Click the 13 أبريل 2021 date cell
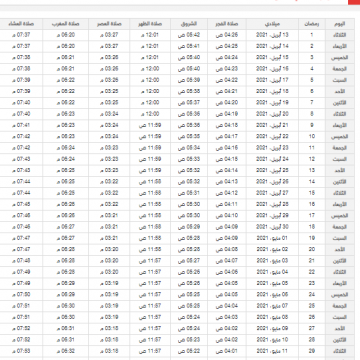The width and height of the screenshot is (360, 360). 272,35
